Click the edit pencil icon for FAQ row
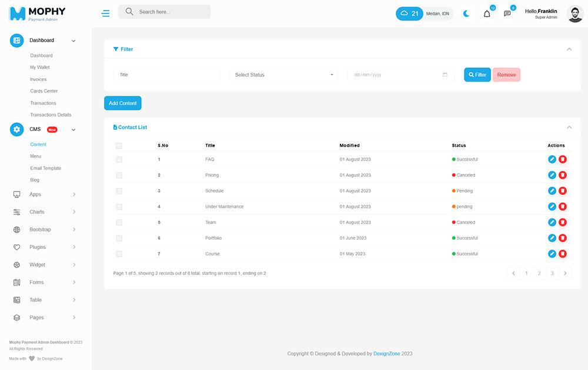Screen dimensions: 588x370 tap(552, 159)
